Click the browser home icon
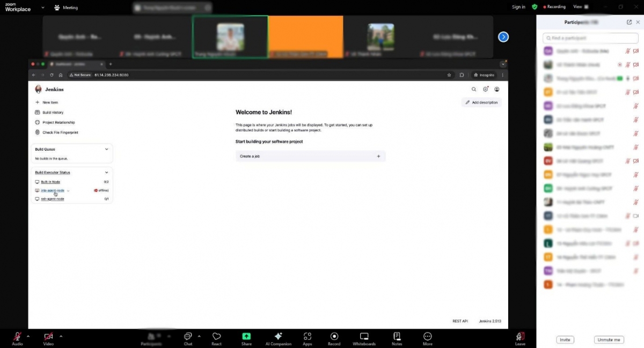 [x=61, y=75]
